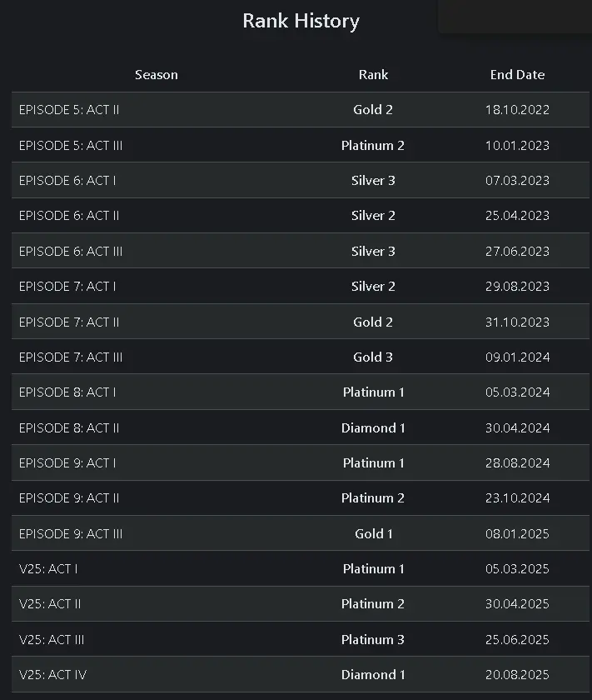This screenshot has width=592, height=700.
Task: Select Episode 6: Act I season row
Action: coord(67,181)
